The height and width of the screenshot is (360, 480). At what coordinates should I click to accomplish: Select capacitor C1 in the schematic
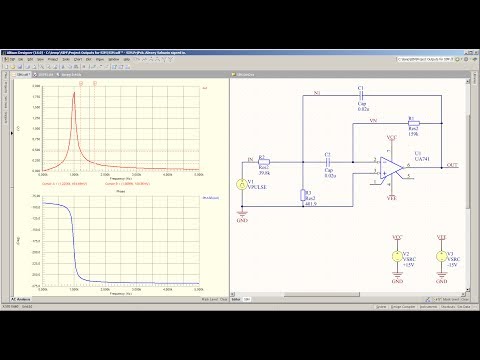361,97
